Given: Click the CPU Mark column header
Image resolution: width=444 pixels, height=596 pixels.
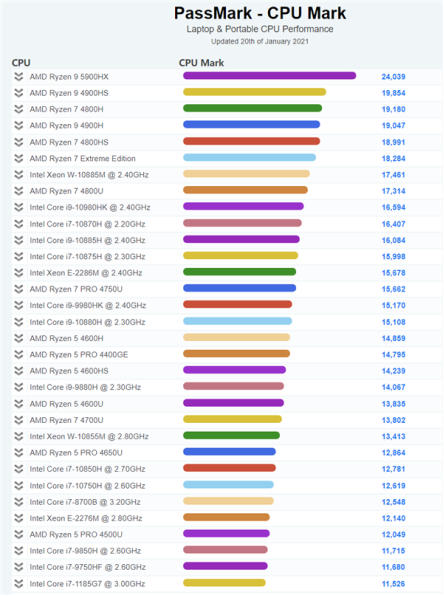Looking at the screenshot, I should point(201,63).
